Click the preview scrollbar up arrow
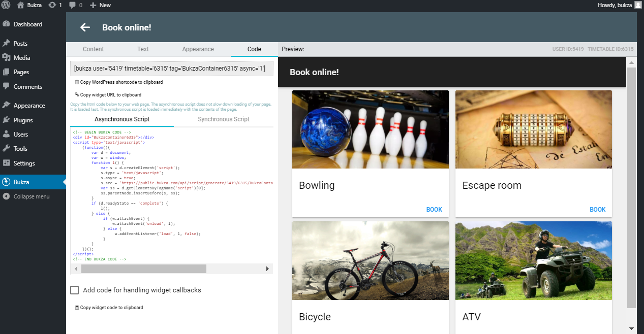644x334 pixels. (x=631, y=62)
